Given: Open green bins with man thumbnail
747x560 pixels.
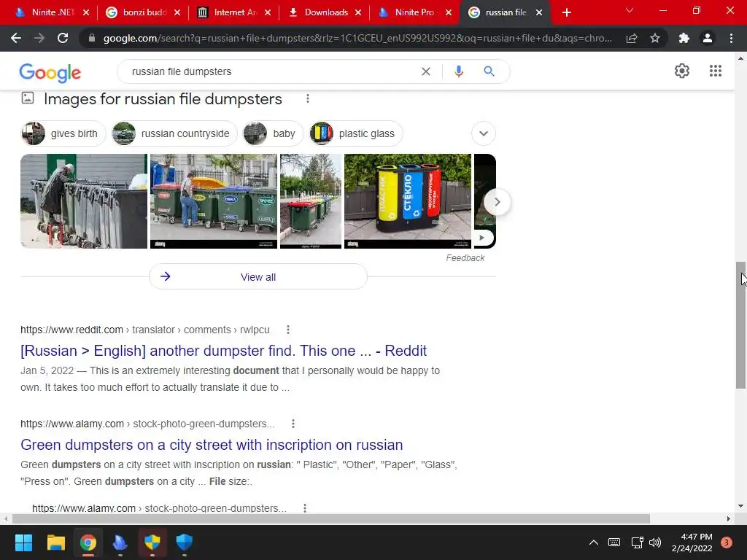Looking at the screenshot, I should tap(214, 201).
